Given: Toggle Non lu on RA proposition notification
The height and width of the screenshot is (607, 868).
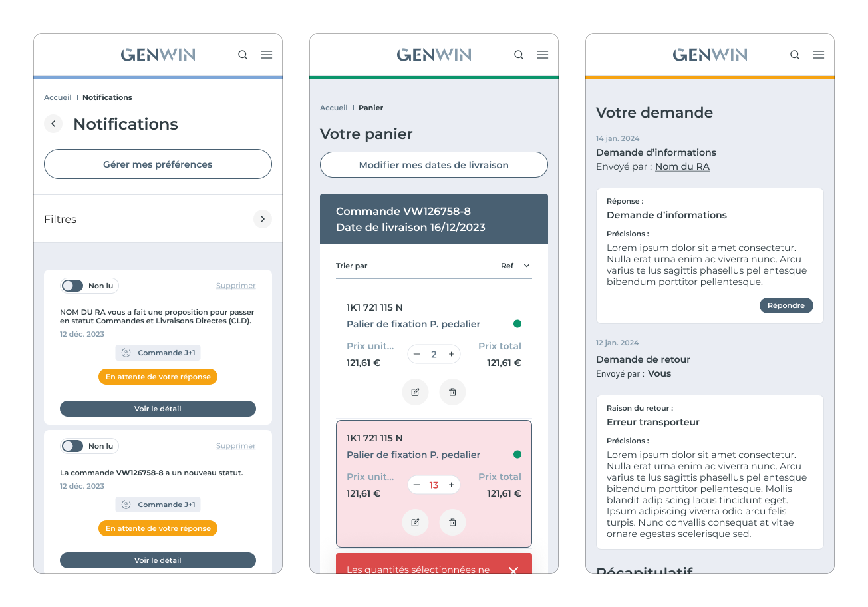Looking at the screenshot, I should (x=72, y=286).
